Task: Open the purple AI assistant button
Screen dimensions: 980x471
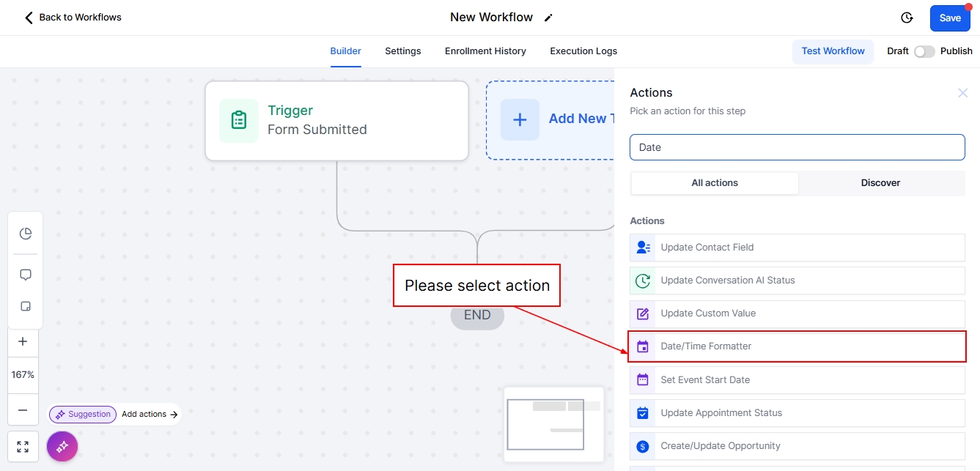Action: [x=62, y=445]
